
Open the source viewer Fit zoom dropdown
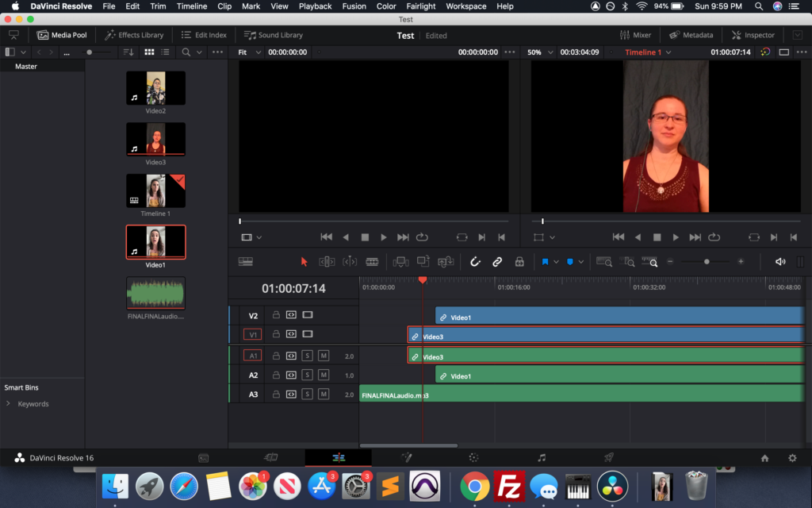click(247, 52)
